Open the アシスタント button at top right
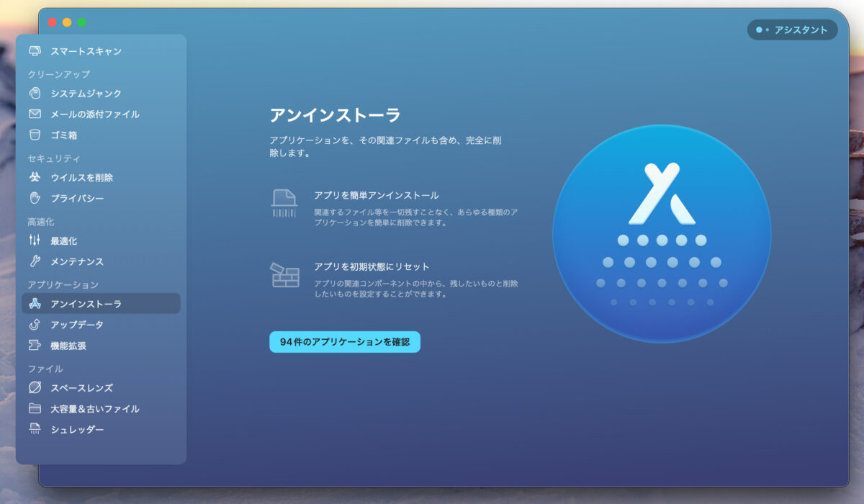 click(x=792, y=30)
